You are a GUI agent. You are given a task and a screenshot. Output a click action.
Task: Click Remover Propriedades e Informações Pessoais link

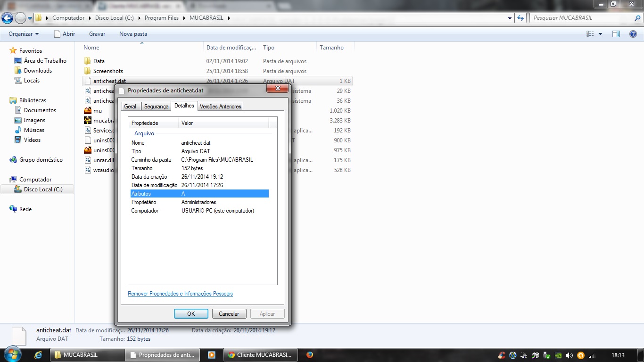pos(180,294)
